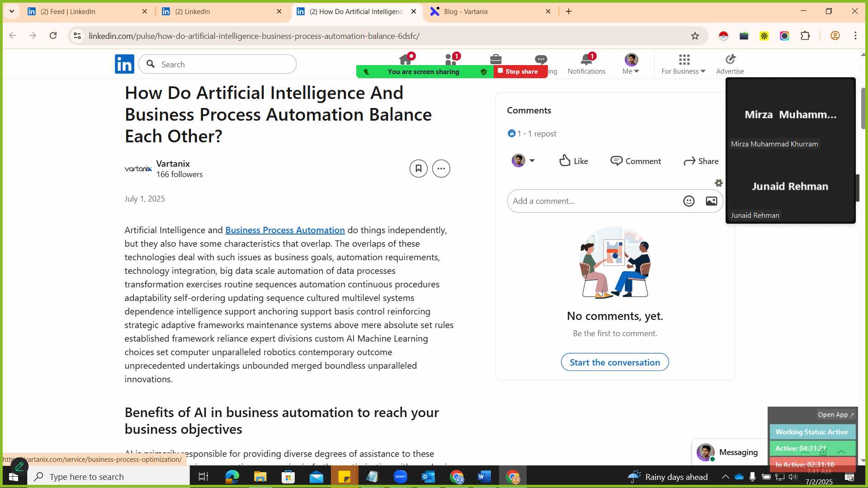Attach image to comment
This screenshot has height=488, width=868.
(x=712, y=201)
